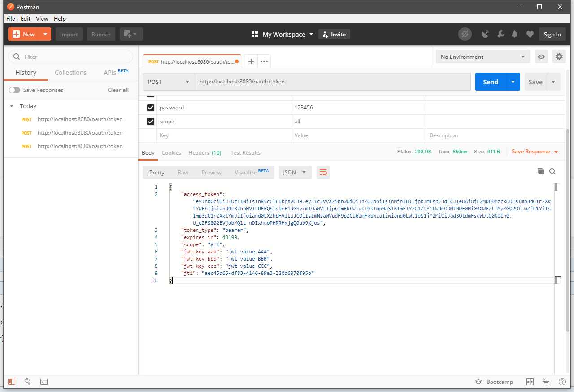Screen dimensions: 574x392
Task: Change the JSON format dropdown
Action: coord(295,172)
